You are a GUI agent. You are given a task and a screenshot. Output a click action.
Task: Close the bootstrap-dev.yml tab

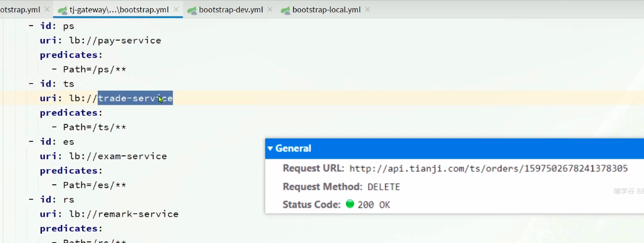pyautogui.click(x=270, y=10)
